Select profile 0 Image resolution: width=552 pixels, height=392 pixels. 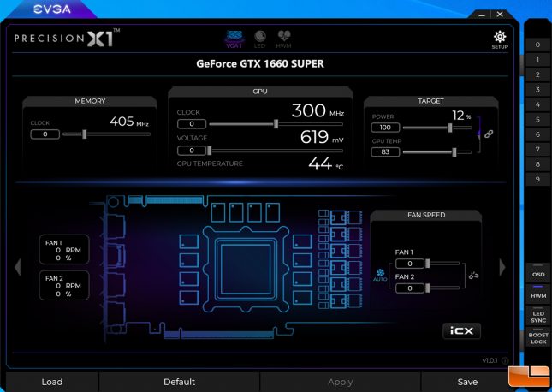[x=537, y=45]
